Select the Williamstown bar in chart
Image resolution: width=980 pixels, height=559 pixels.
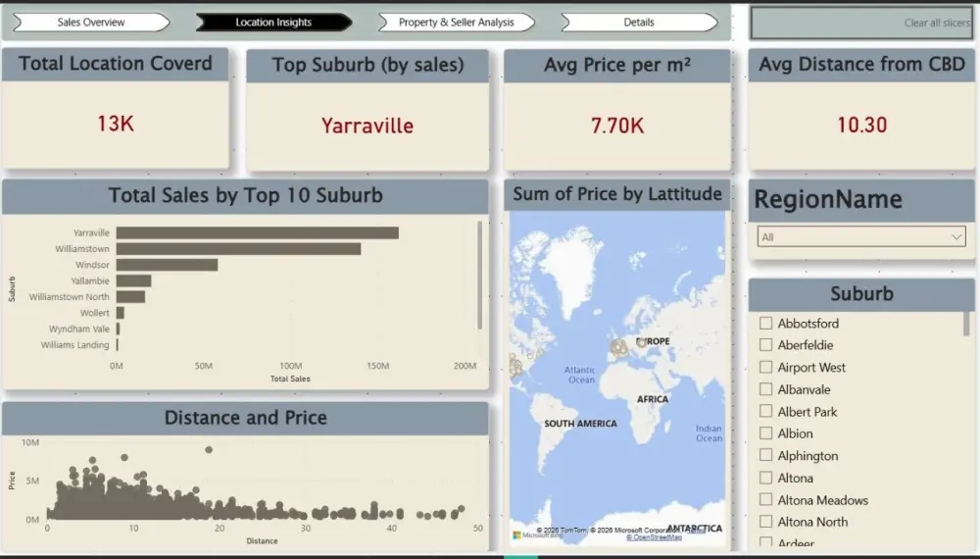coord(239,249)
